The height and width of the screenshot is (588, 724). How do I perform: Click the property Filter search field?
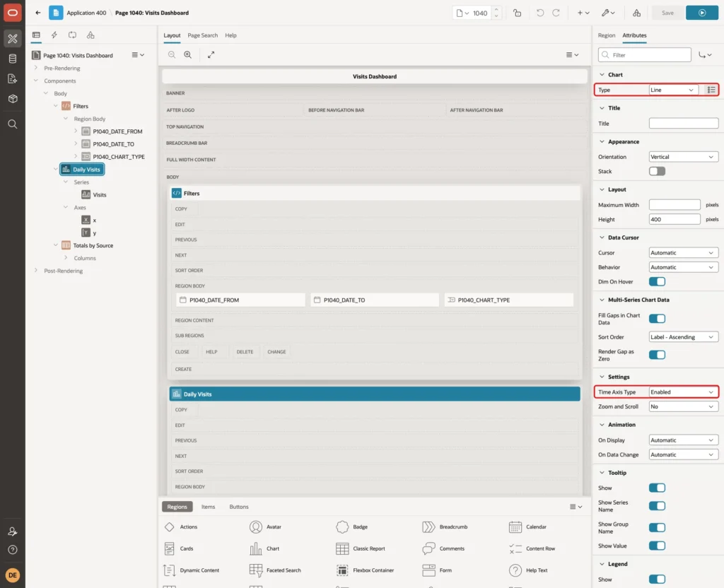point(645,55)
